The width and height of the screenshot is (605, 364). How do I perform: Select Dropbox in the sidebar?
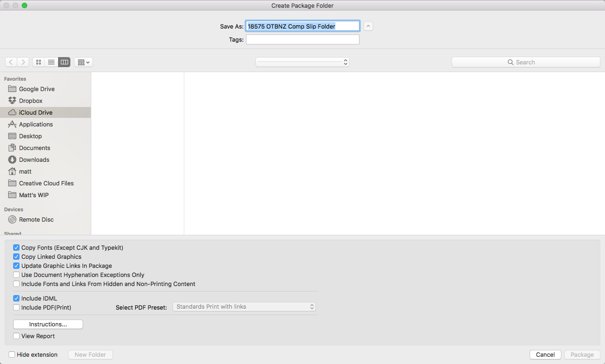pyautogui.click(x=45, y=101)
